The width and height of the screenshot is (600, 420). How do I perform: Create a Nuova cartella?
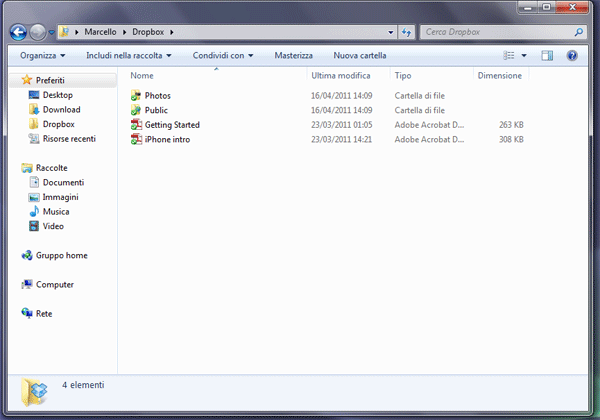[360, 55]
